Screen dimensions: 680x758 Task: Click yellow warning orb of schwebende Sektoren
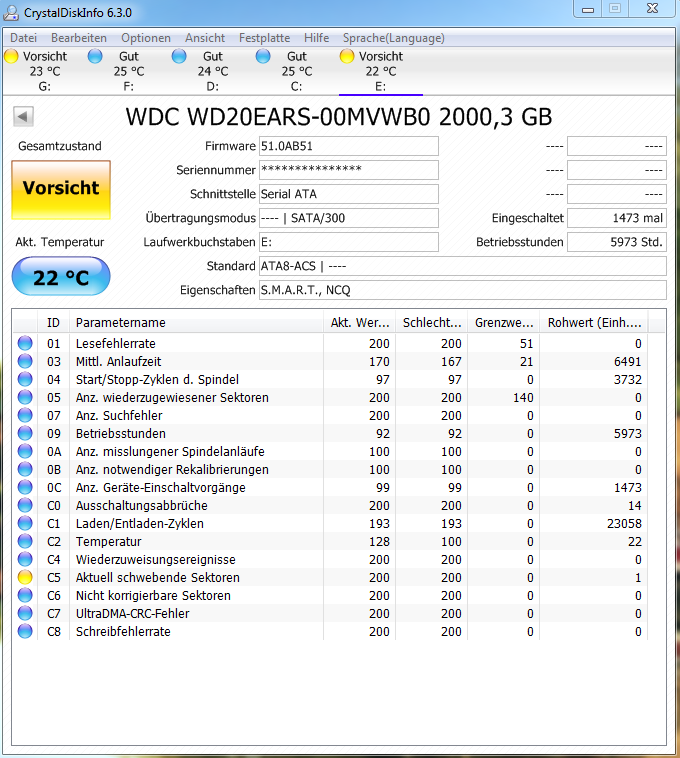[x=25, y=577]
